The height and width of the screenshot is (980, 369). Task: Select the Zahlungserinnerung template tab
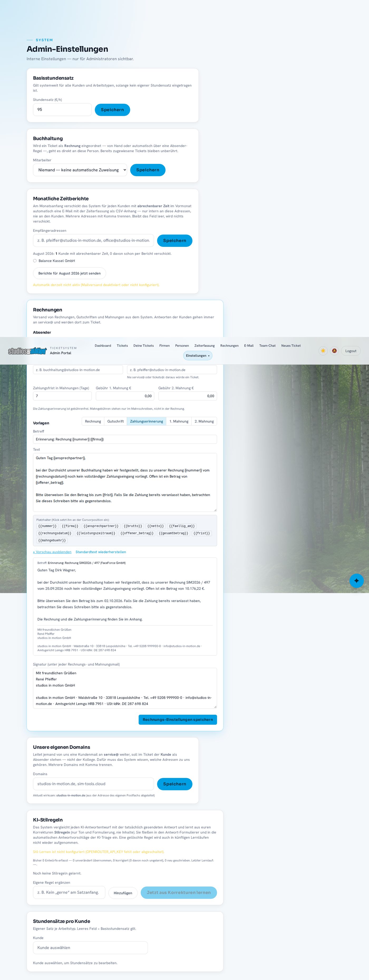147,421
